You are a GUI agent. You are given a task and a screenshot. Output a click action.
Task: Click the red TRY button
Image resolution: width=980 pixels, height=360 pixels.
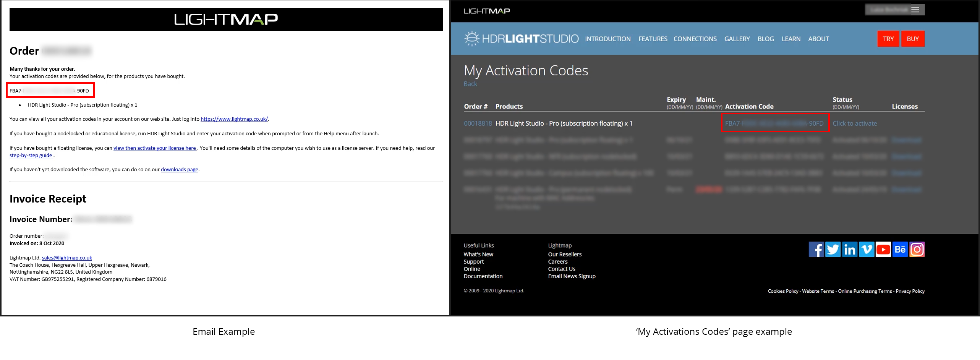click(x=888, y=39)
